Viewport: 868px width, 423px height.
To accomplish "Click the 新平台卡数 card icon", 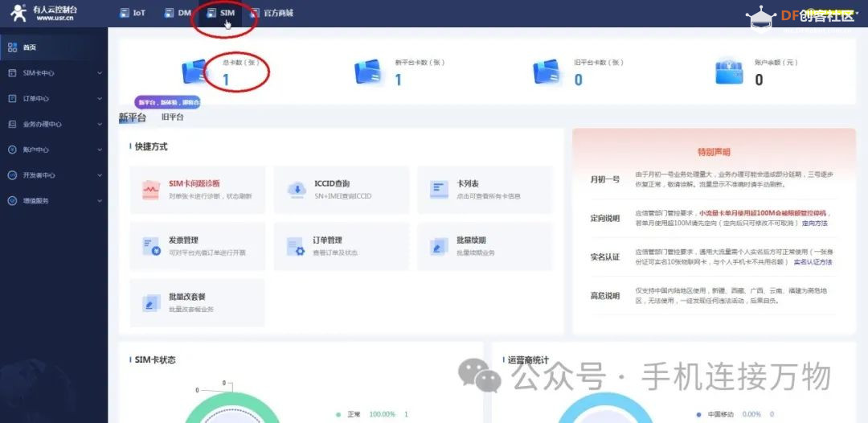I will coord(368,72).
